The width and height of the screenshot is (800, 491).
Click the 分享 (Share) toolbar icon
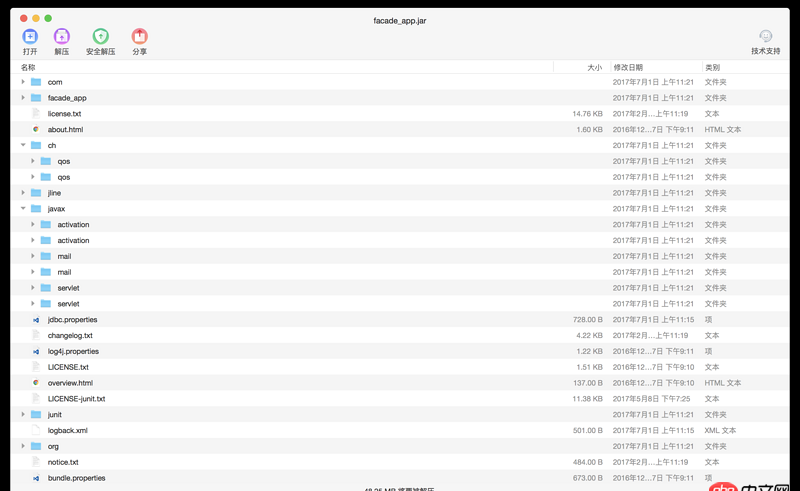pos(139,36)
